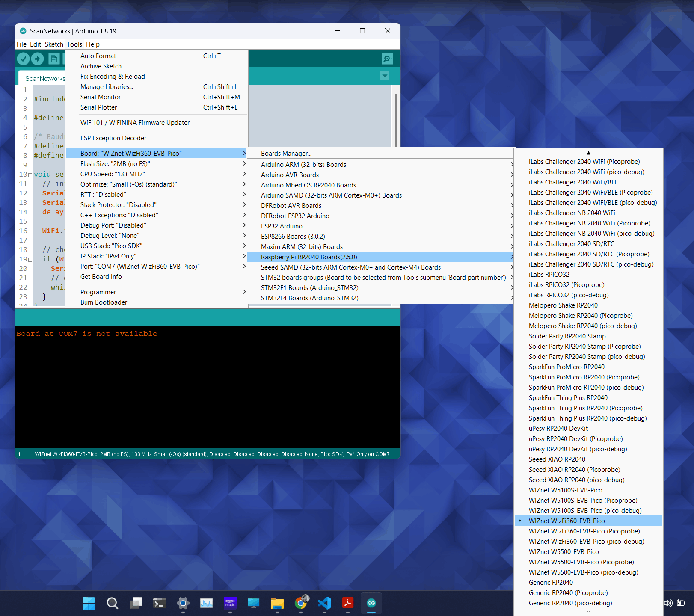Viewport: 694px width, 616px height.
Task: Select WIZnet WizFi360-EVB-Pico (Picoprobe) board
Action: click(x=588, y=531)
